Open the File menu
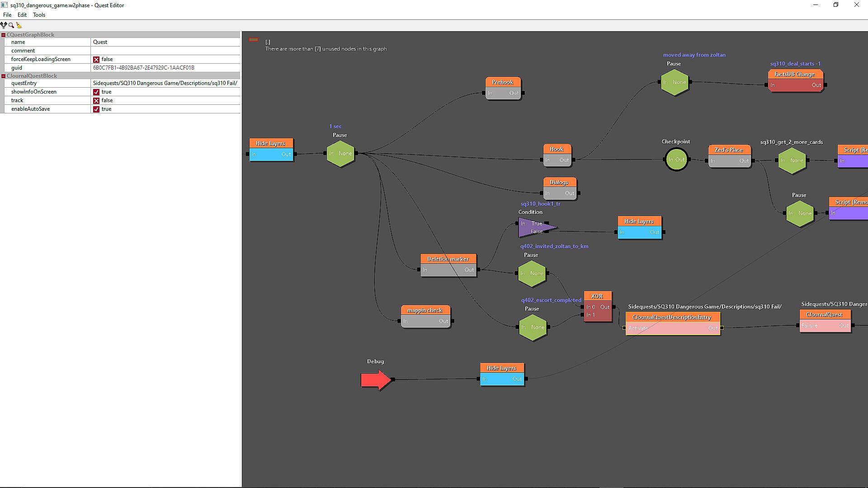 7,15
